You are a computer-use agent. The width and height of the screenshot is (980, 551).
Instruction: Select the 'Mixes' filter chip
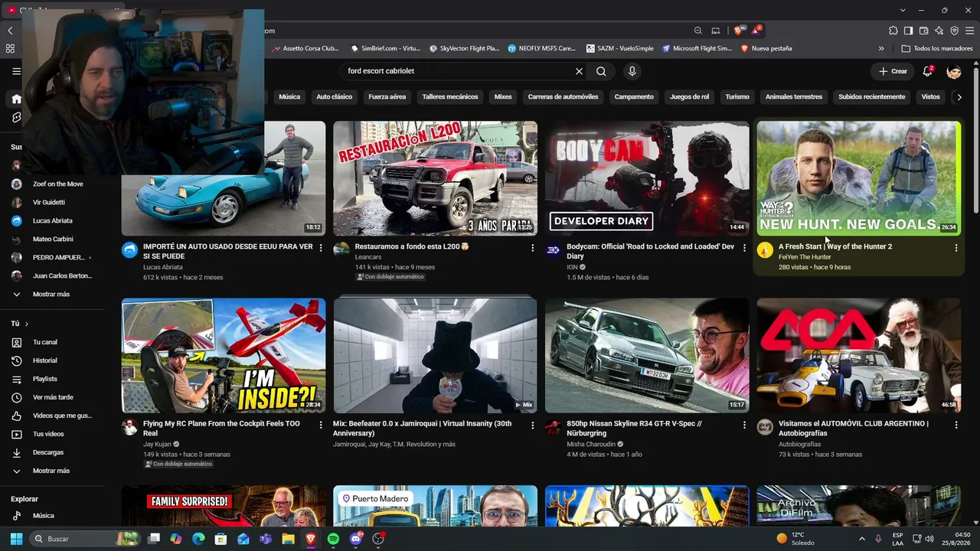point(503,97)
